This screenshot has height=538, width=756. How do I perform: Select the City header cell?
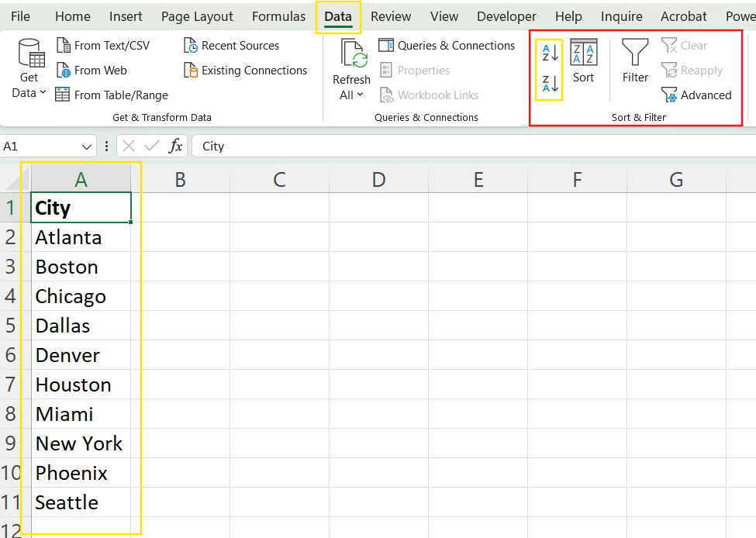tap(81, 208)
